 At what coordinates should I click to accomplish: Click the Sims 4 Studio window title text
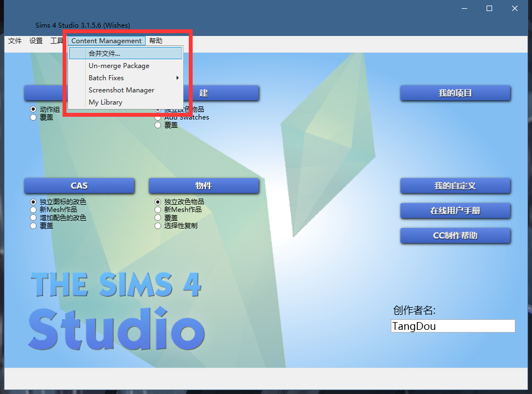(x=82, y=25)
